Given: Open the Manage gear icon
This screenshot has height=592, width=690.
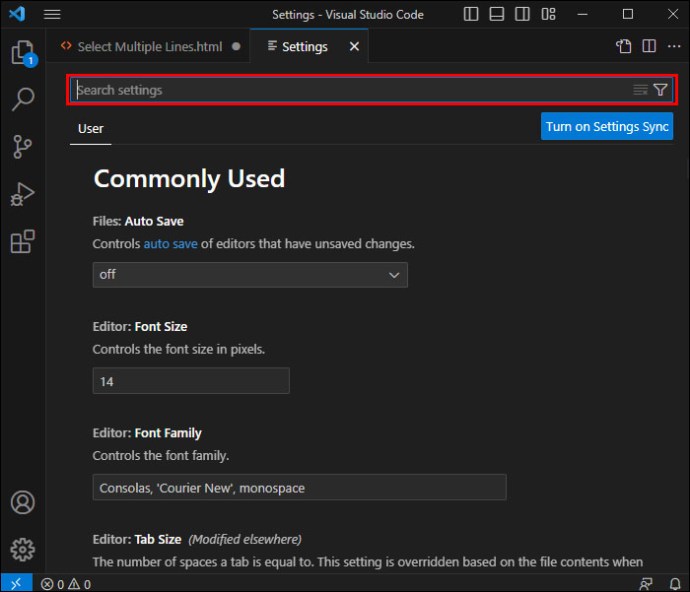Looking at the screenshot, I should pyautogui.click(x=22, y=549).
